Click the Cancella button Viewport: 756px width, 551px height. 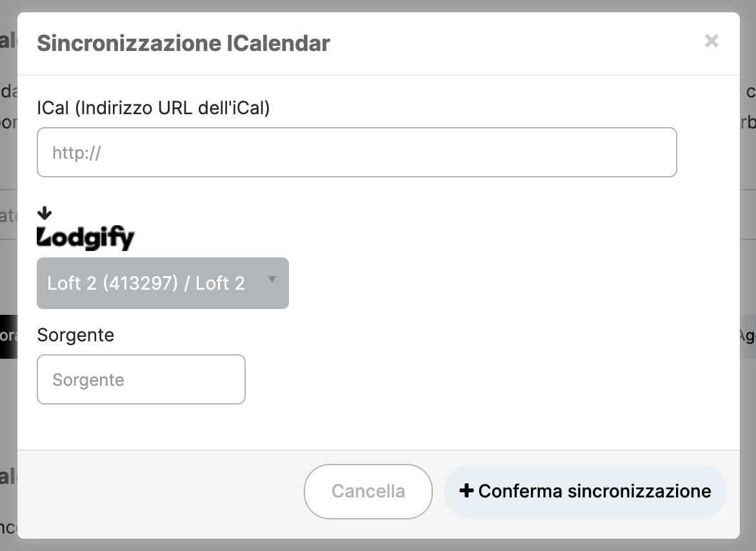pos(368,491)
